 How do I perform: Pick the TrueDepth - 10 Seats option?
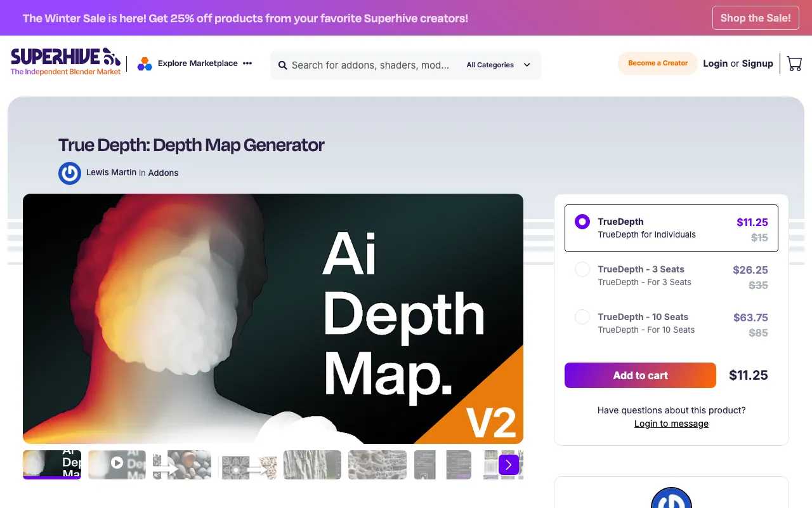pos(582,317)
